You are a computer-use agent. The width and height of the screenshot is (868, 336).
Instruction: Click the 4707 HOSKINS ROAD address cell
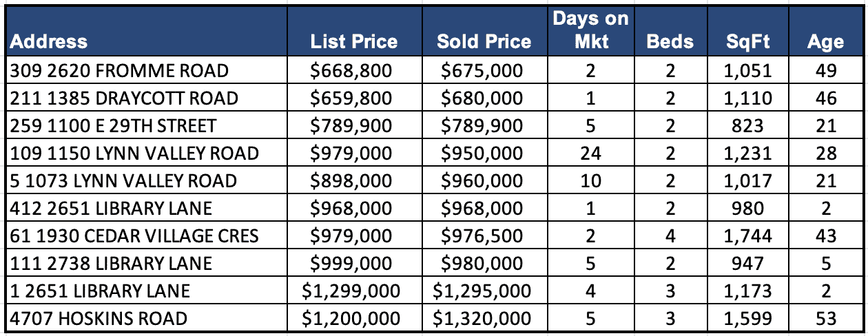pos(99,319)
